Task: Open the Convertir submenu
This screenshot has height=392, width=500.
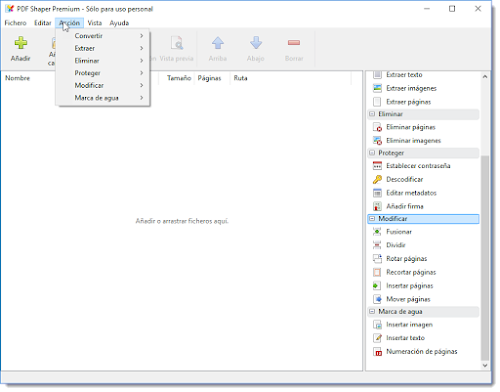Action: tap(103, 36)
